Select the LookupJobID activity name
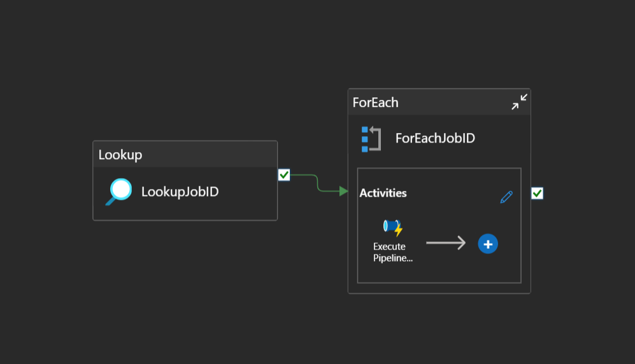Screen dimensions: 635x364 [180, 192]
